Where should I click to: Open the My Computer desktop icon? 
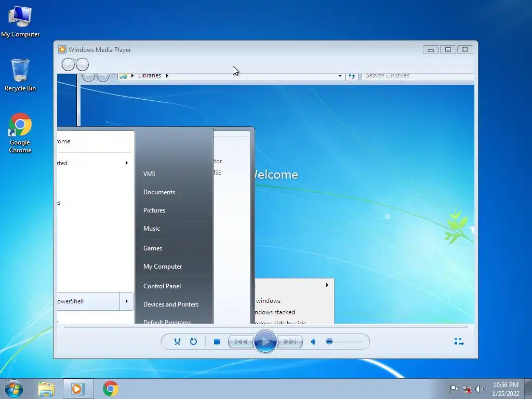pos(20,21)
